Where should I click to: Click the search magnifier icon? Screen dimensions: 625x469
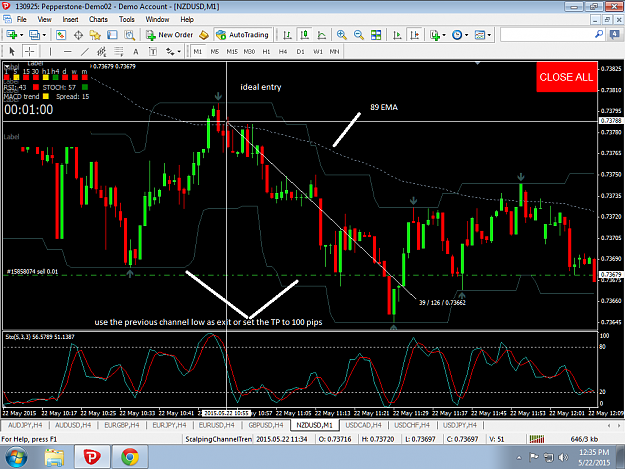coord(599,35)
